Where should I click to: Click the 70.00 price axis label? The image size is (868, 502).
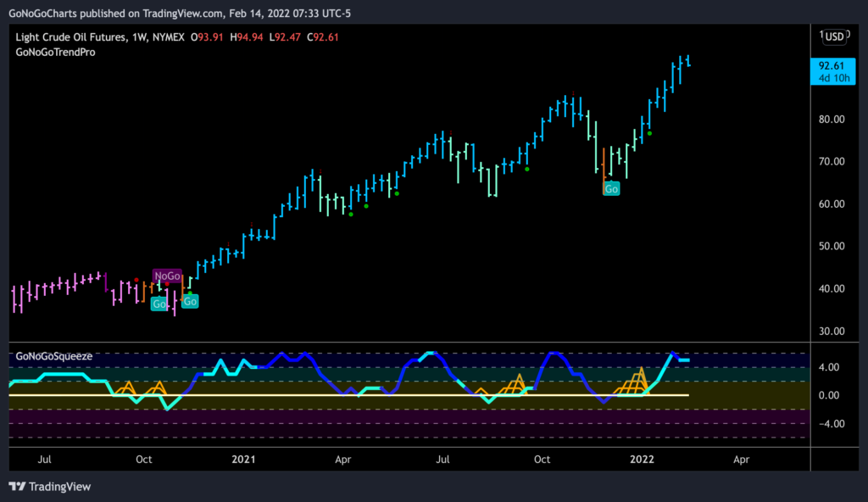pyautogui.click(x=832, y=162)
